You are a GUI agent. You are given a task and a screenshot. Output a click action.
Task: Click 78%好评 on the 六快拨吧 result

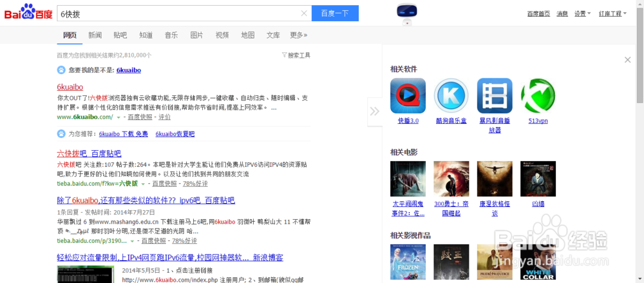click(x=195, y=184)
